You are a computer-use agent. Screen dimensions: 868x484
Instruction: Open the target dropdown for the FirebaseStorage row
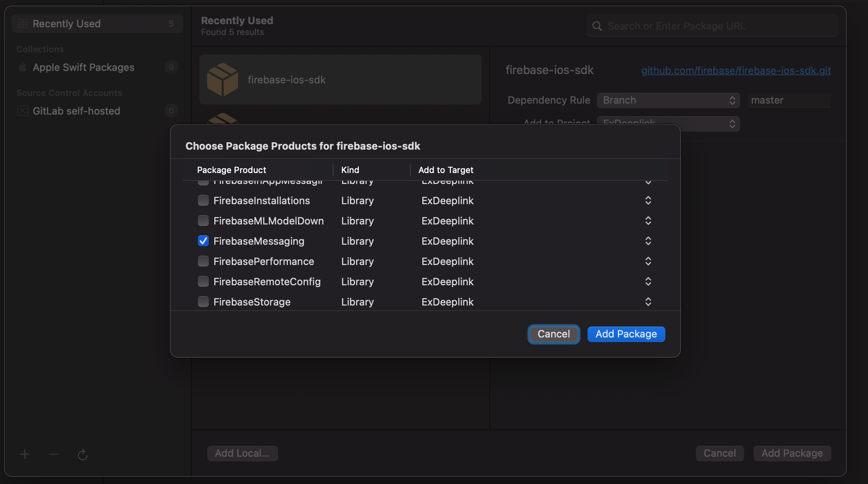648,302
